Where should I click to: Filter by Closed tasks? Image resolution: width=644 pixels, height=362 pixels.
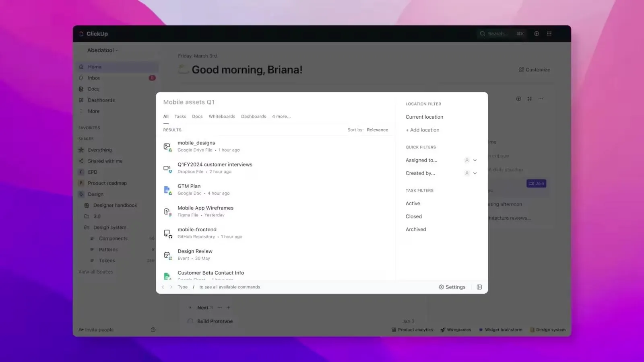414,216
